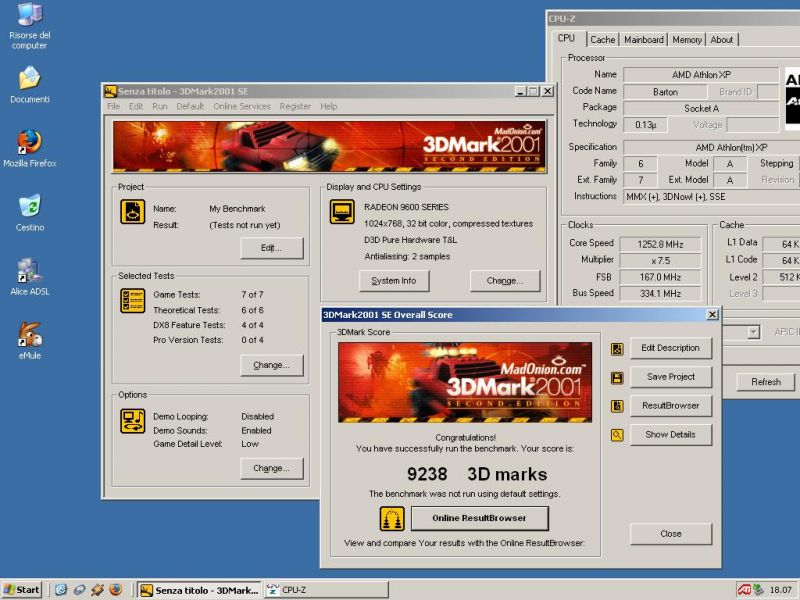Viewport: 800px width, 600px height.
Task: Click the Multiplier field x 7.5
Action: (660, 261)
